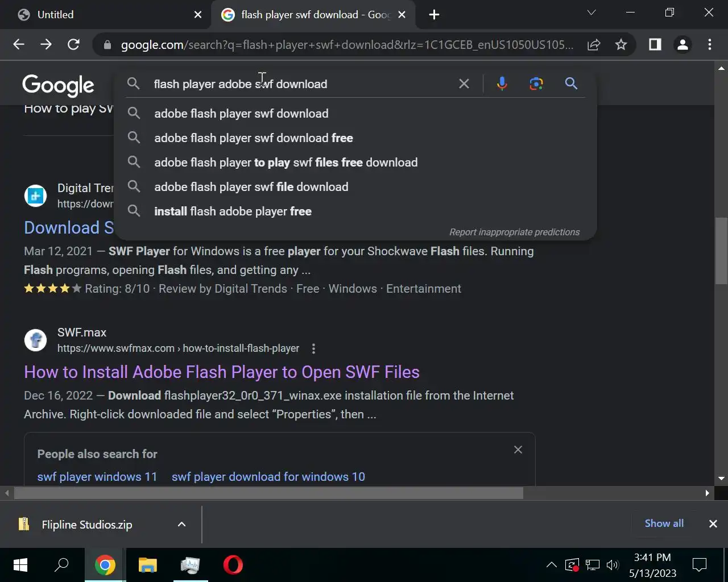Open more options for the SWF.max result
This screenshot has height=582, width=728.
(x=313, y=348)
